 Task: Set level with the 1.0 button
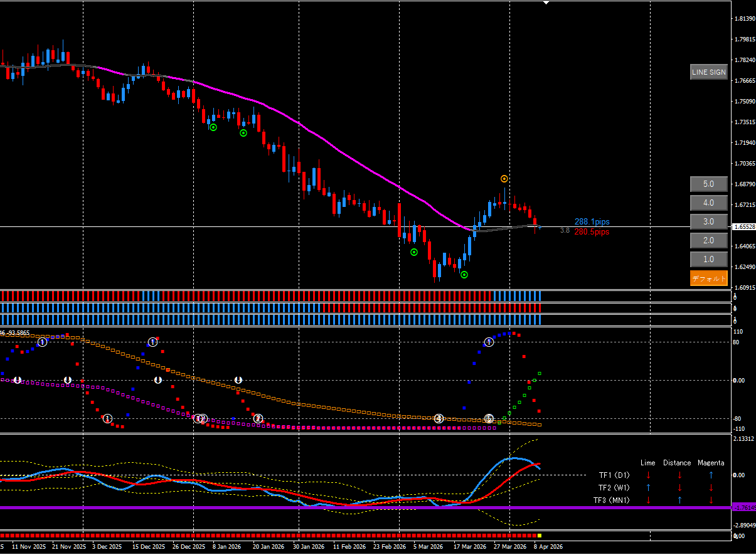tap(708, 260)
